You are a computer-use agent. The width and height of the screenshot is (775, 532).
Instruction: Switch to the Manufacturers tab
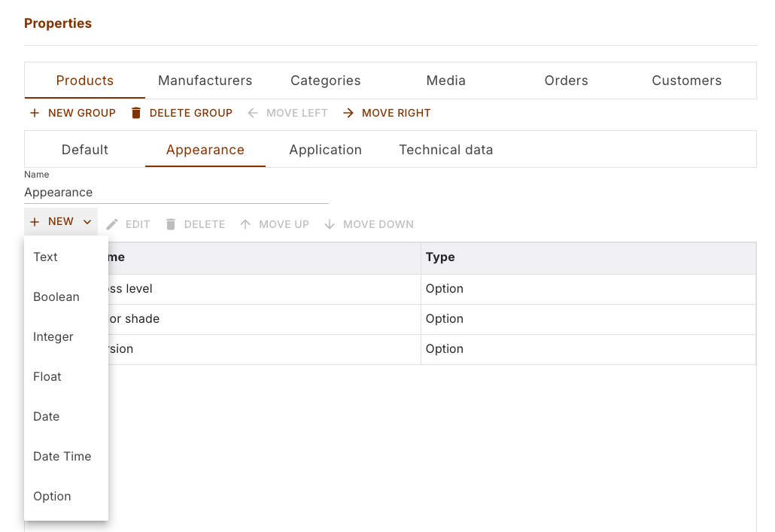pos(205,81)
